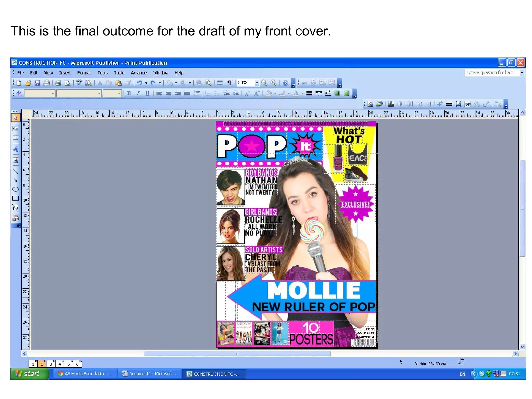Viewport: 532px width, 399px height.
Task: Insert picture from file in Picture toolbar
Action: [x=370, y=104]
